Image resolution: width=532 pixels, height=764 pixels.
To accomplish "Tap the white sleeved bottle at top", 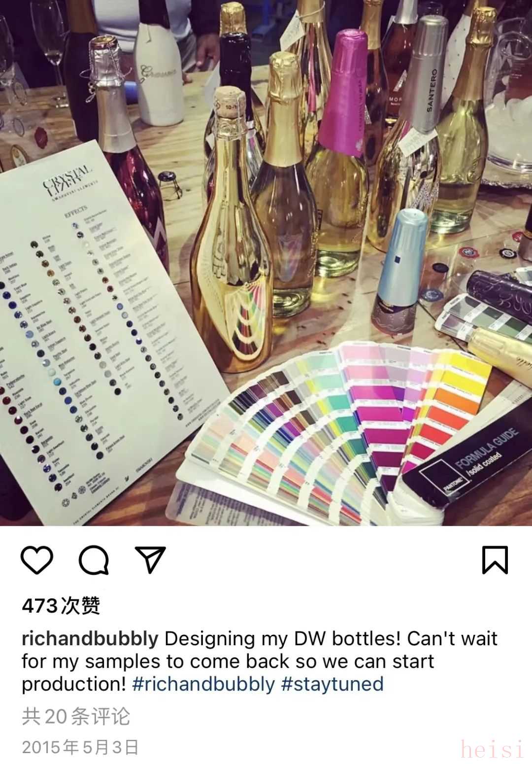I will click(159, 64).
